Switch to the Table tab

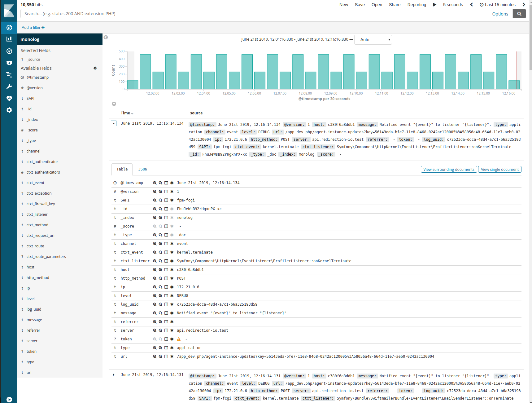(x=122, y=169)
